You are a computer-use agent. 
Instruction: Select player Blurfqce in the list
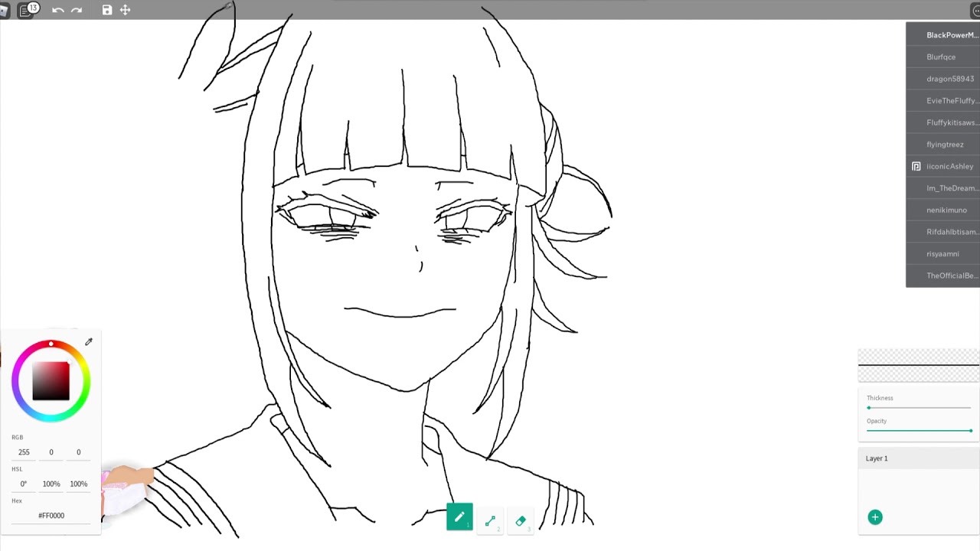pyautogui.click(x=942, y=57)
